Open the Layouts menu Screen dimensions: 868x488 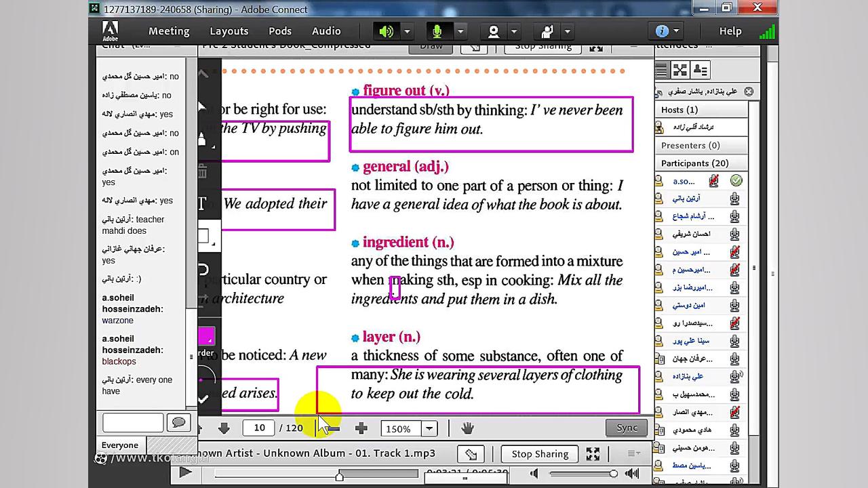tap(229, 31)
